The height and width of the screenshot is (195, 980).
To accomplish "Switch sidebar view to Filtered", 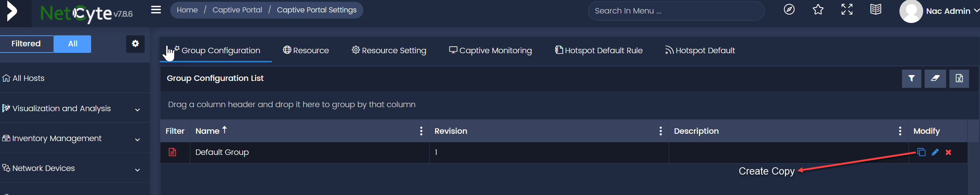I will pos(27,44).
